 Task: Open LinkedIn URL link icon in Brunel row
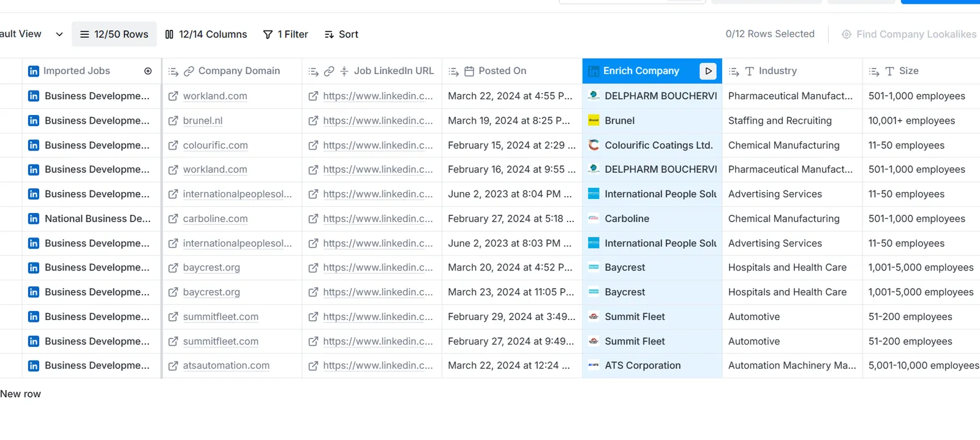[313, 121]
